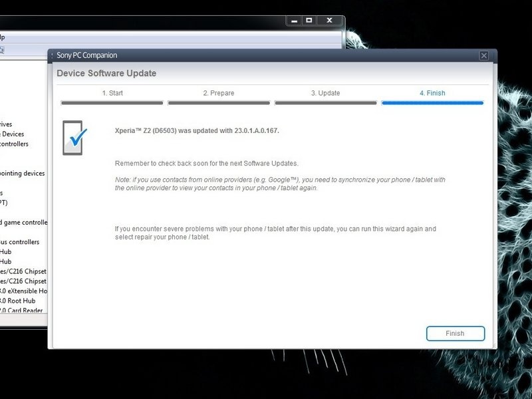Select the 'Card Reader' device entry

21,310
